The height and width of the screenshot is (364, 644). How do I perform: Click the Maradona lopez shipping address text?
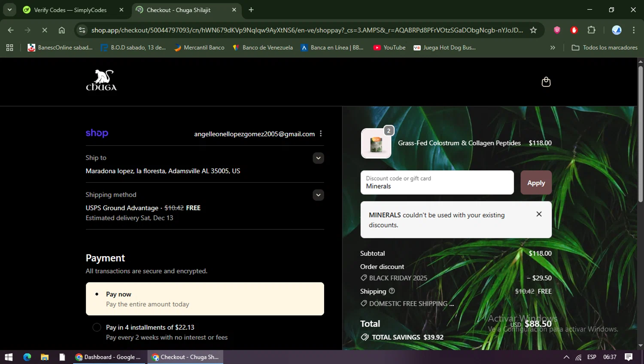(163, 171)
